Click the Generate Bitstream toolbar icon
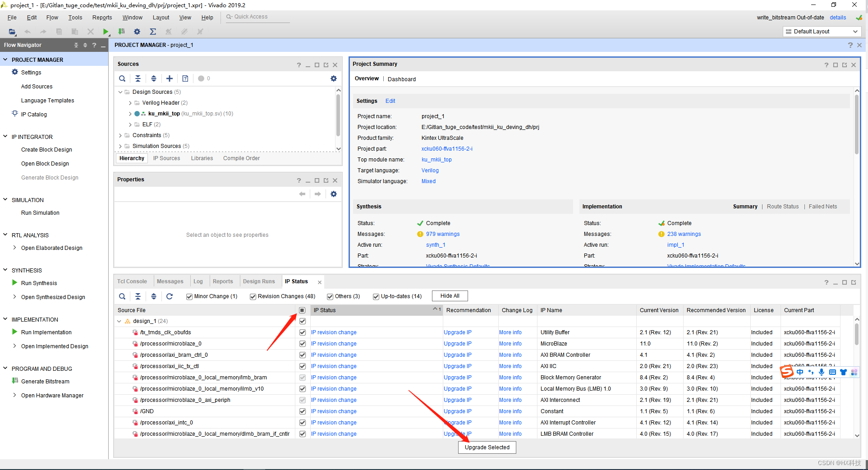The image size is (868, 470). (x=121, y=32)
